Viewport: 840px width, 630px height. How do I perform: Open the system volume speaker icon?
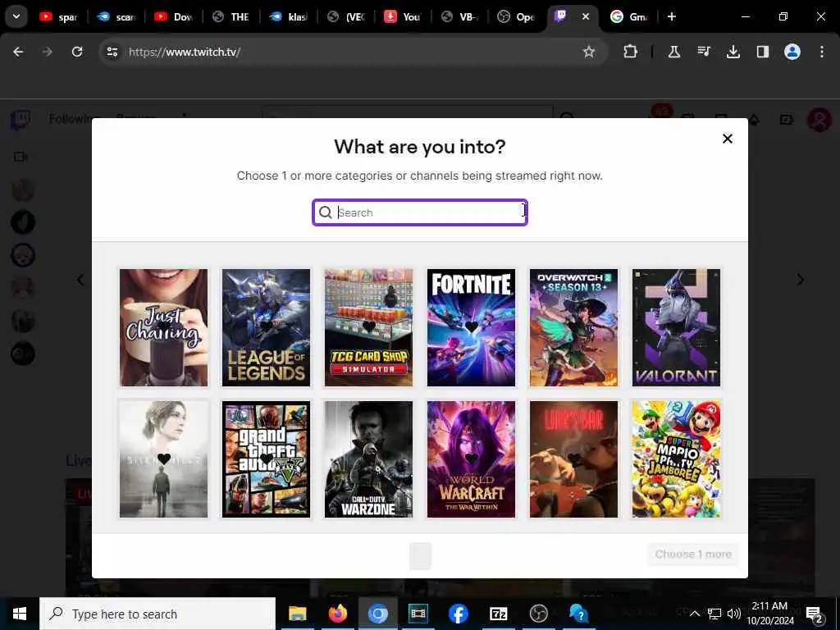[733, 614]
